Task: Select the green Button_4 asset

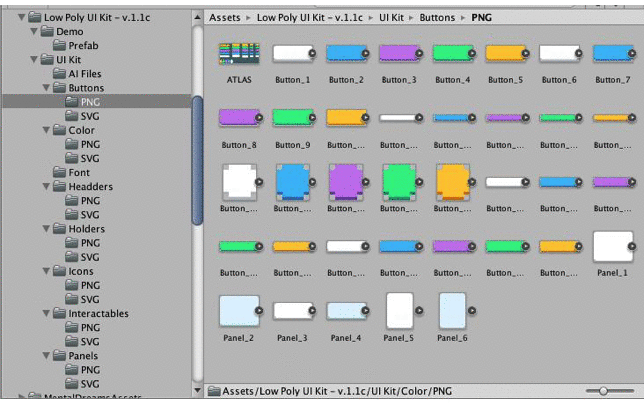Action: (452, 53)
